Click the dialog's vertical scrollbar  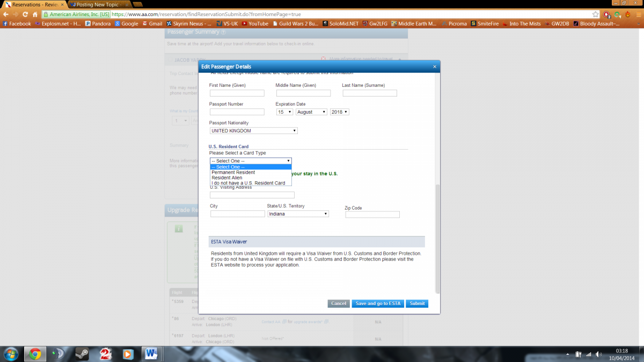coord(437,239)
